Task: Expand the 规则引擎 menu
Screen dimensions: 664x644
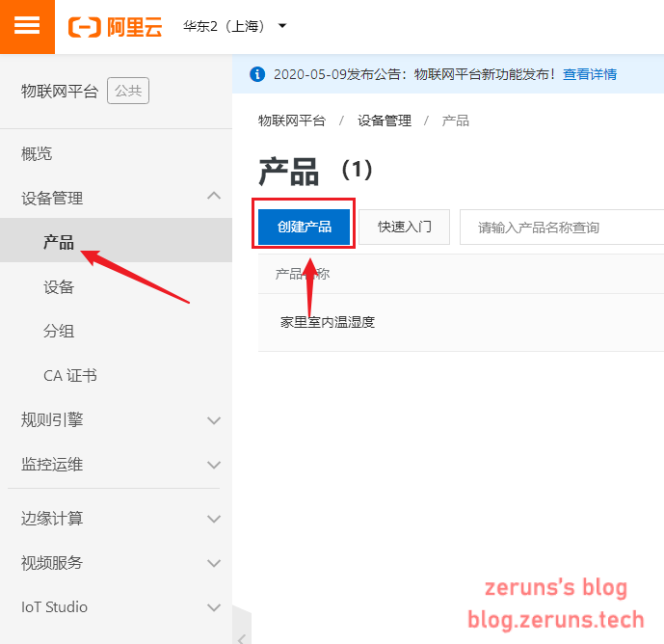Action: [214, 420]
